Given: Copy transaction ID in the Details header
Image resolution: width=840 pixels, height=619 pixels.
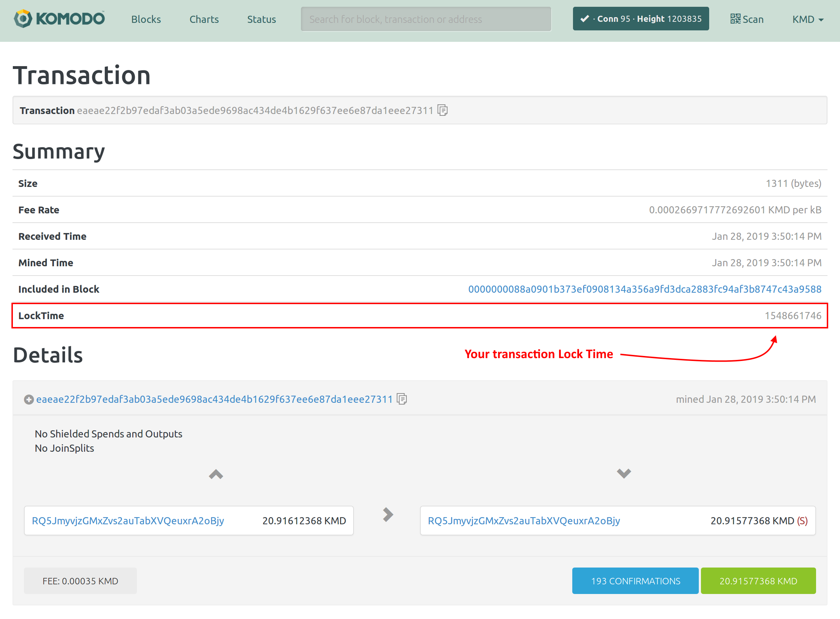Looking at the screenshot, I should [x=402, y=399].
